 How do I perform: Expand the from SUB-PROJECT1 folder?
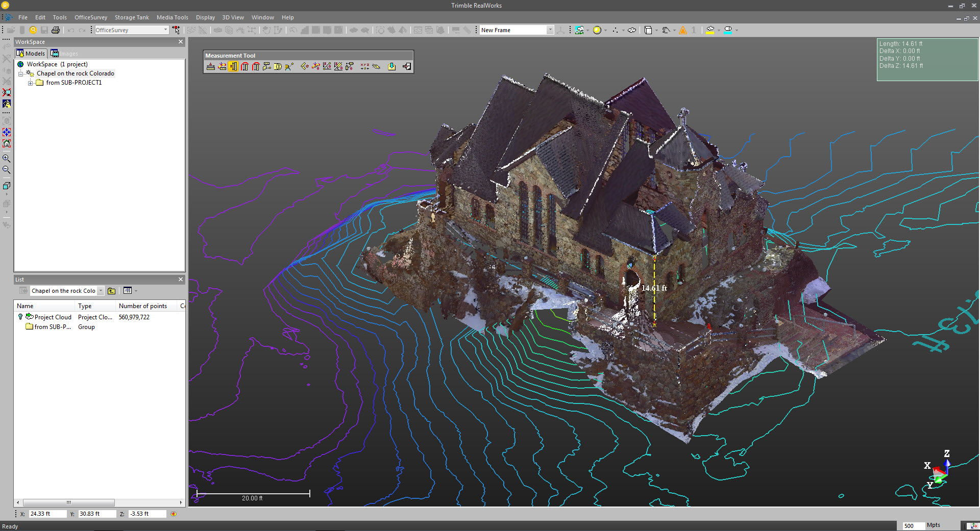point(30,83)
